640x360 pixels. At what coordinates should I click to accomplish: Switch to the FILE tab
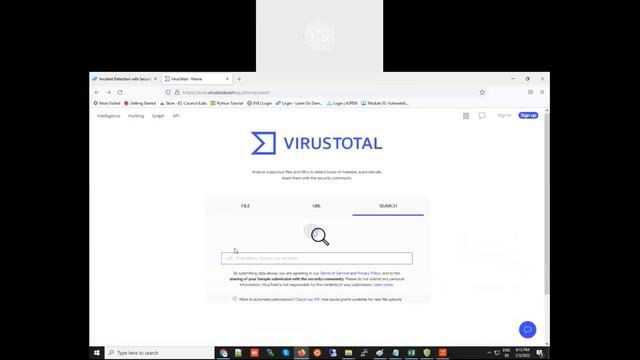pyautogui.click(x=245, y=206)
